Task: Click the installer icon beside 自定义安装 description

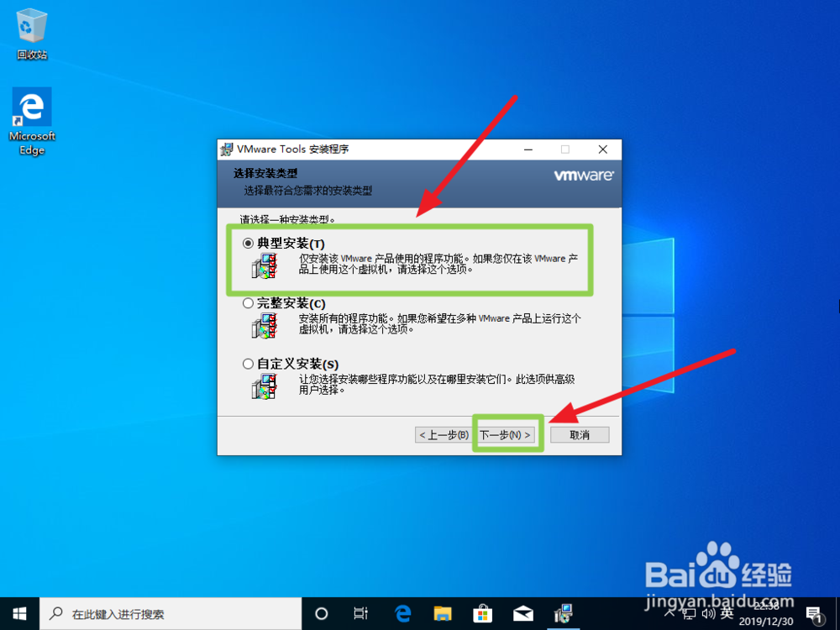Action: [265, 386]
